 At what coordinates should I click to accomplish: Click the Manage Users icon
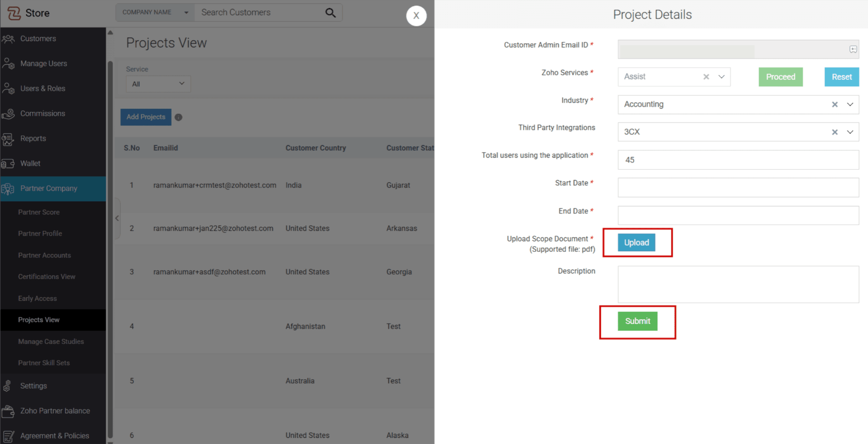[x=8, y=63]
